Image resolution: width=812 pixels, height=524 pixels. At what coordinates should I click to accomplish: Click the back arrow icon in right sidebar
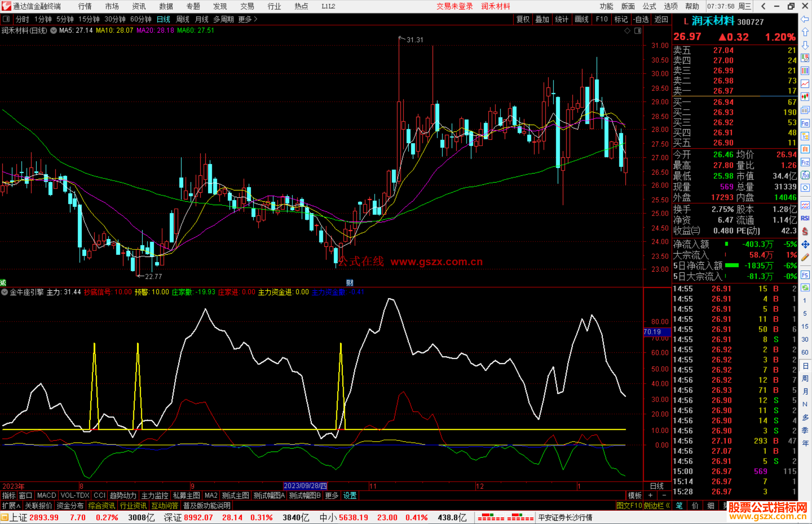click(805, 20)
